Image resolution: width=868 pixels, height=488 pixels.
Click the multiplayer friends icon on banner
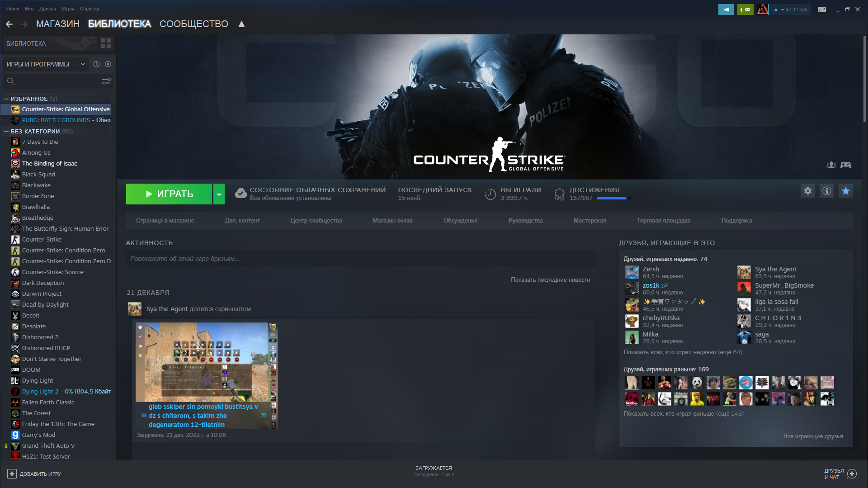tap(831, 165)
